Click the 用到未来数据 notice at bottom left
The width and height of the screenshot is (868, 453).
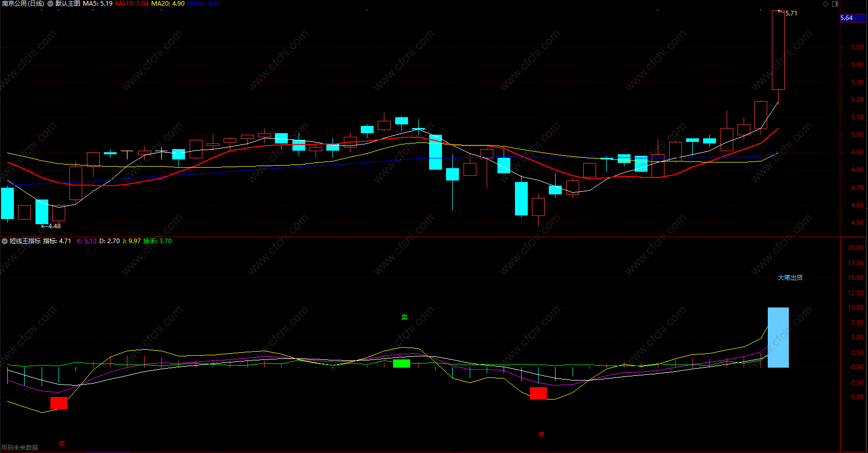pos(20,448)
